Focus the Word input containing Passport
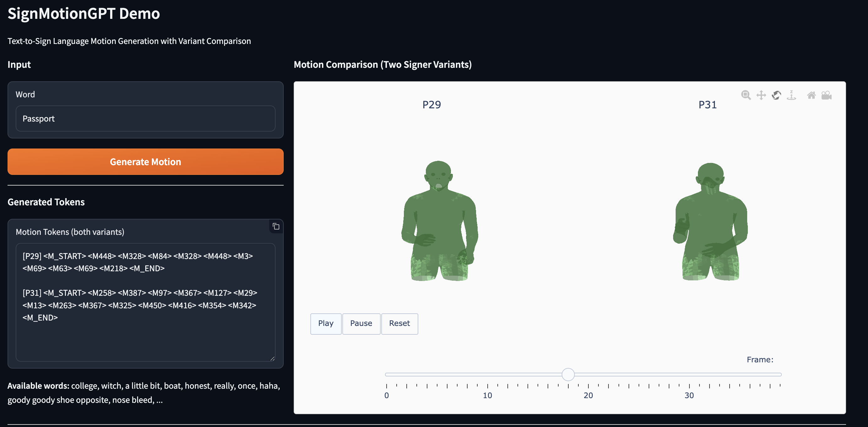 point(145,119)
